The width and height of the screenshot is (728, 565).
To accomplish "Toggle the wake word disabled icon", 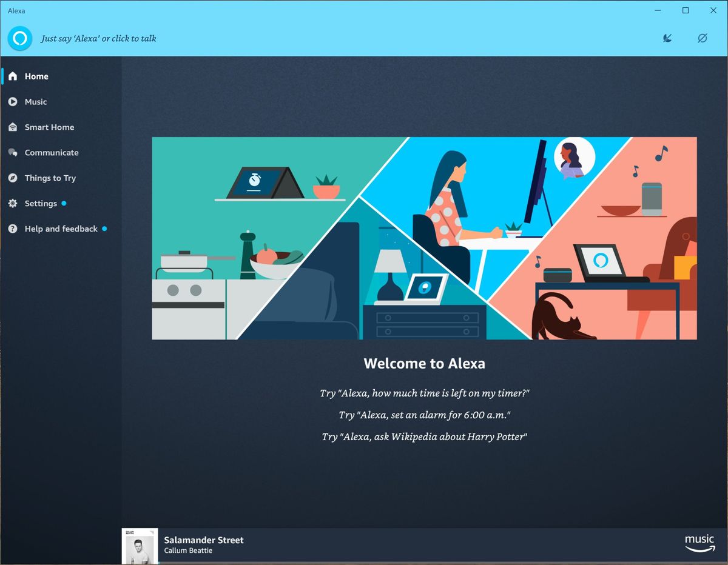I will [x=703, y=38].
